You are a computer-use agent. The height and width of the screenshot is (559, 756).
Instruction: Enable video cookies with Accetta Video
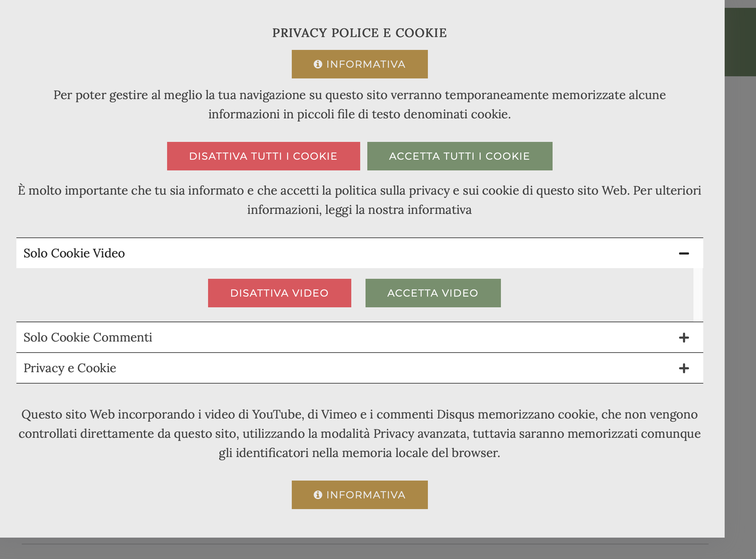pos(433,293)
